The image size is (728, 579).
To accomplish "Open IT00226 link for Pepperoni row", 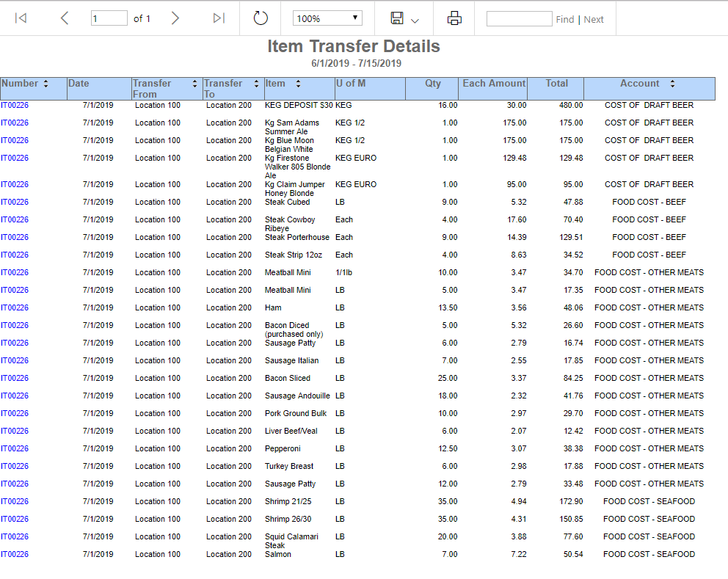I will [x=15, y=449].
